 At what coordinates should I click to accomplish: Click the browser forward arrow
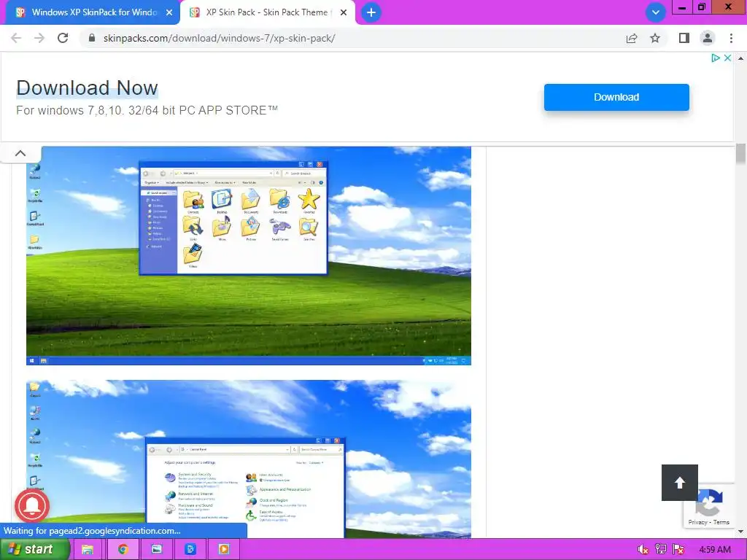click(x=39, y=38)
